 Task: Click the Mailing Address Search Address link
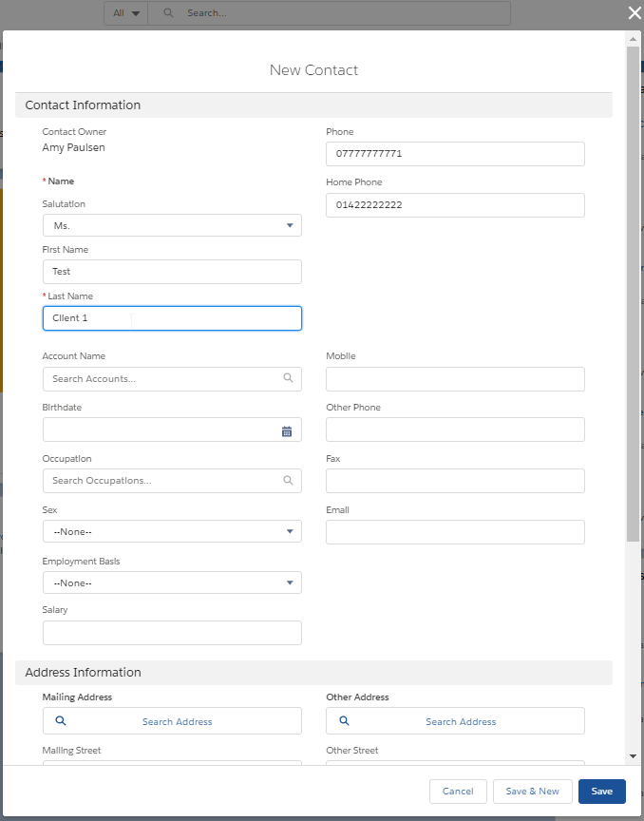(177, 722)
